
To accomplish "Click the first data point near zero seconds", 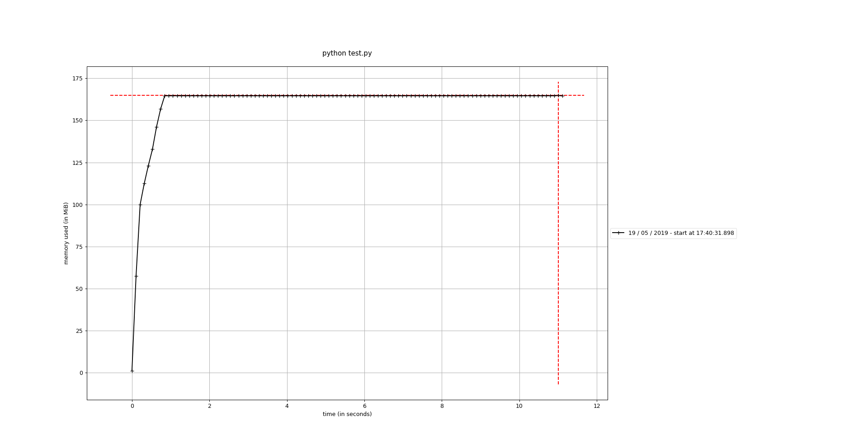I will click(x=132, y=370).
